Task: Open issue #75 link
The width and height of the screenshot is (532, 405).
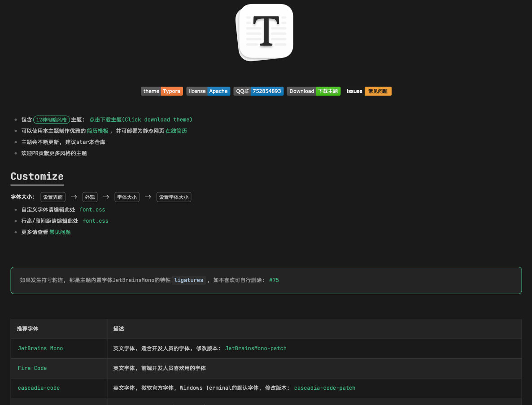Action: click(x=274, y=280)
